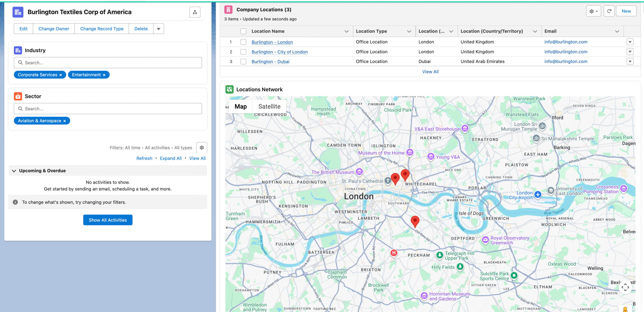This screenshot has height=312, width=644.
Task: Click the Street View pegman icon
Action: (x=625, y=309)
